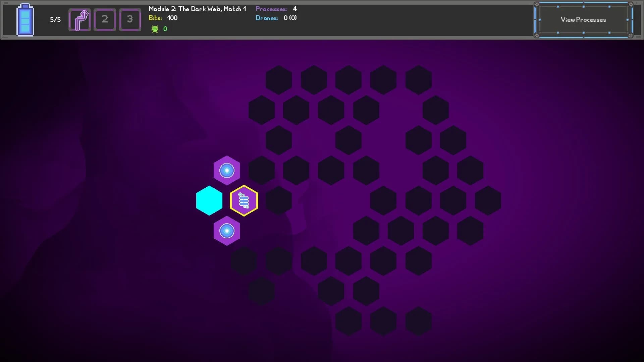The width and height of the screenshot is (644, 362).
Task: Click the Module 2: The Dark Web title
Action: 197,9
